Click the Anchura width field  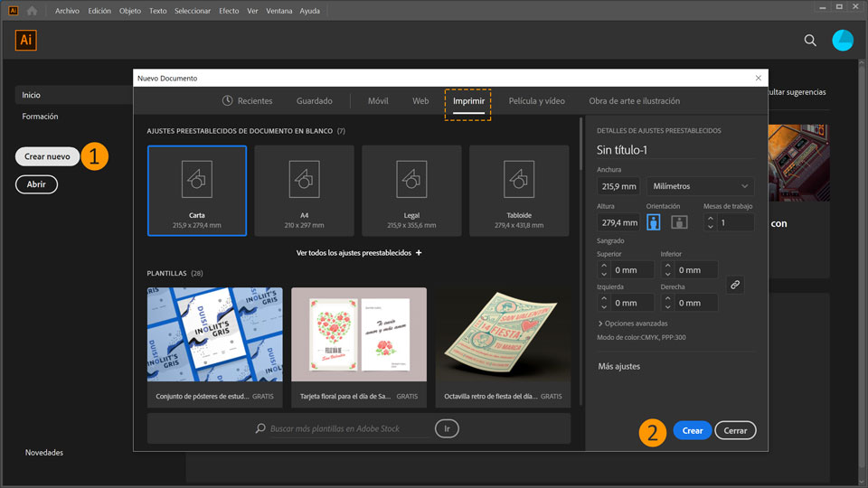click(618, 186)
